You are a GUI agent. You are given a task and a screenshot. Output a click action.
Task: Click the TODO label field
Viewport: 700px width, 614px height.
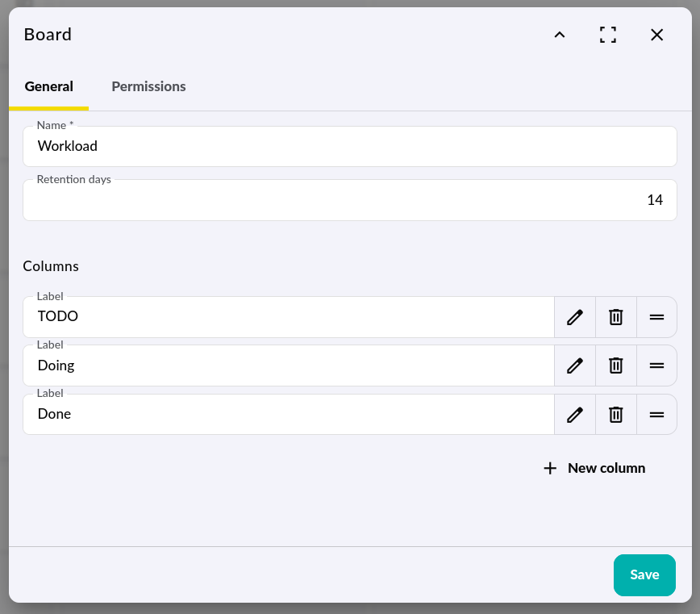point(289,317)
